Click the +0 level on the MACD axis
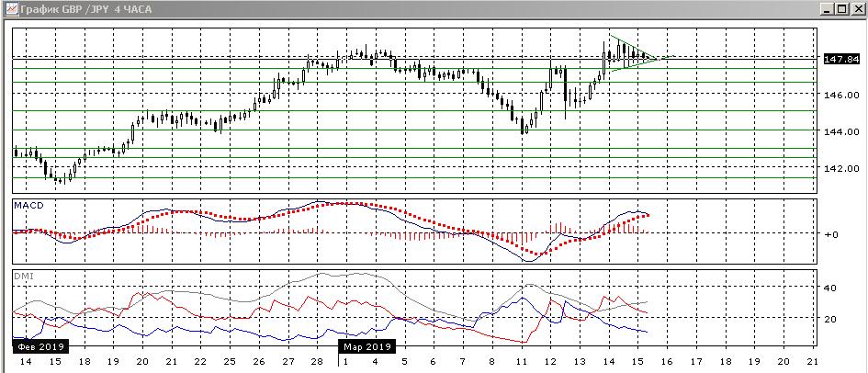 832,234
